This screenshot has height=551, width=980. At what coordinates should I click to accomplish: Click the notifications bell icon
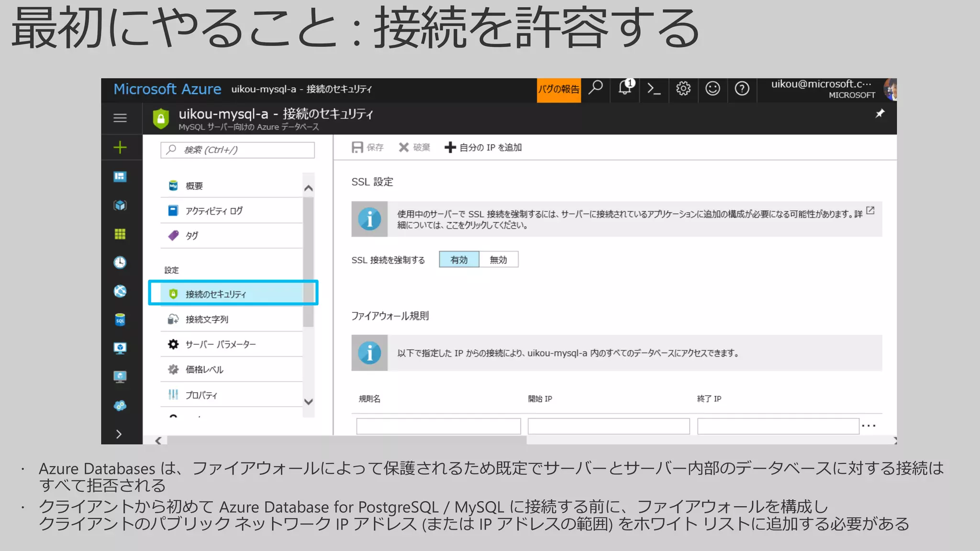tap(625, 88)
